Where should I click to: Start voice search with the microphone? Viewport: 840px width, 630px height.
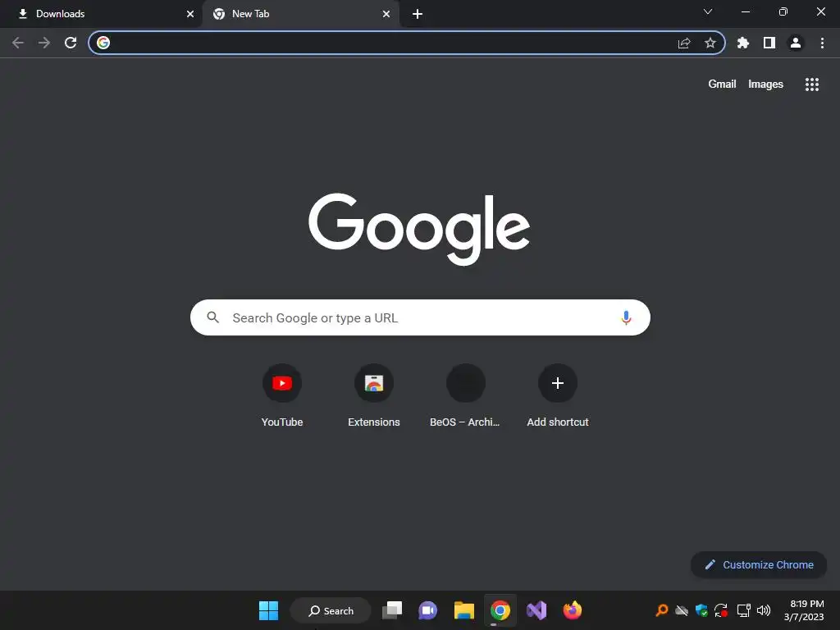point(626,317)
